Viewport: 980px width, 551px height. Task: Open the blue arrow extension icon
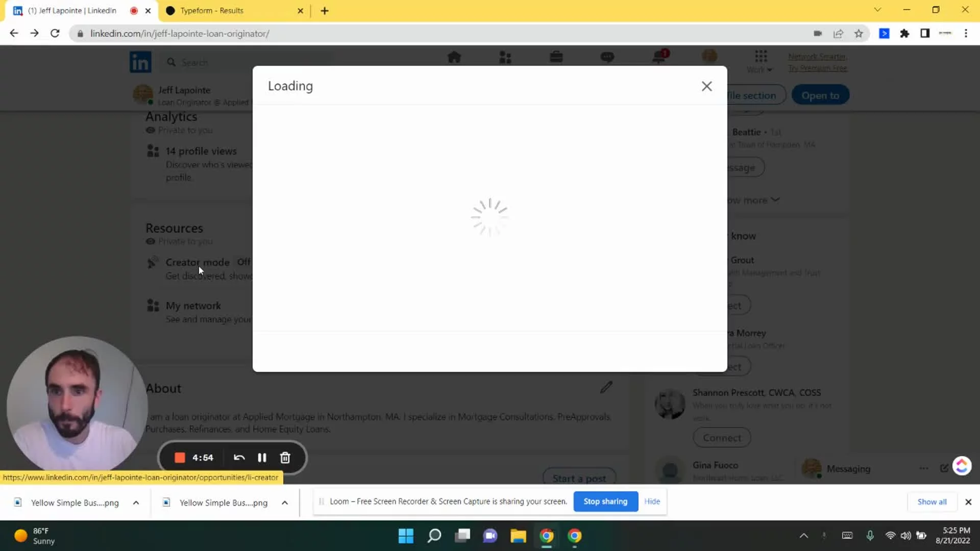pyautogui.click(x=884, y=34)
